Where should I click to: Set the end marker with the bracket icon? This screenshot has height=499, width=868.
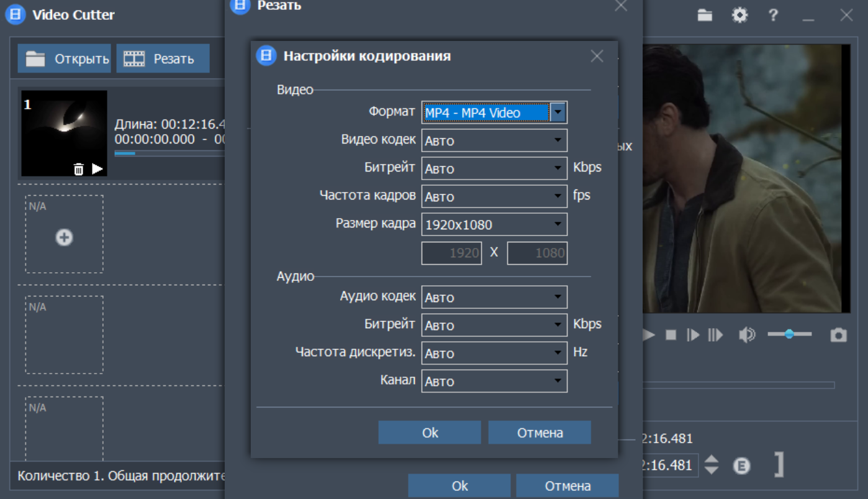tap(779, 465)
